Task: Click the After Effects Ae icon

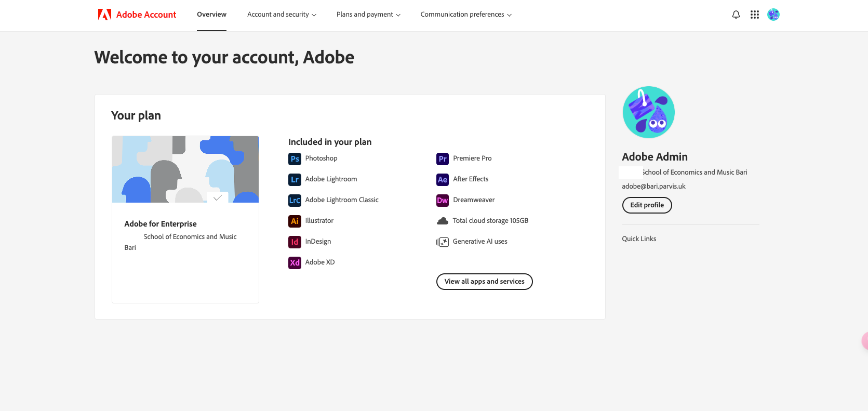Action: [x=443, y=180]
